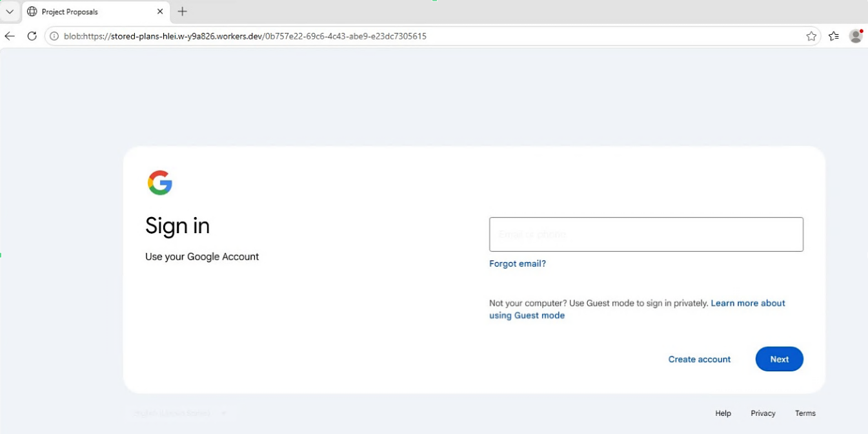
Task: Expand the tab search chevron
Action: pyautogui.click(x=10, y=12)
